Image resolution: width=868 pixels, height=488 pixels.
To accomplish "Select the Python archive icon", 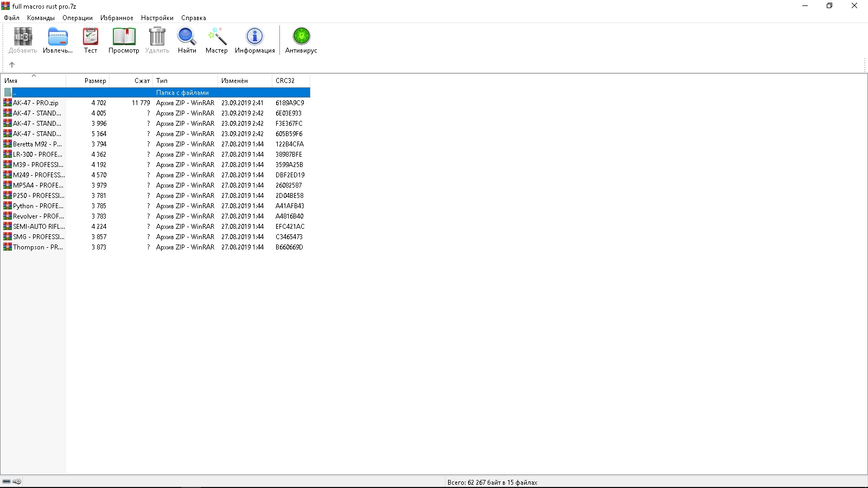I will click(8, 206).
